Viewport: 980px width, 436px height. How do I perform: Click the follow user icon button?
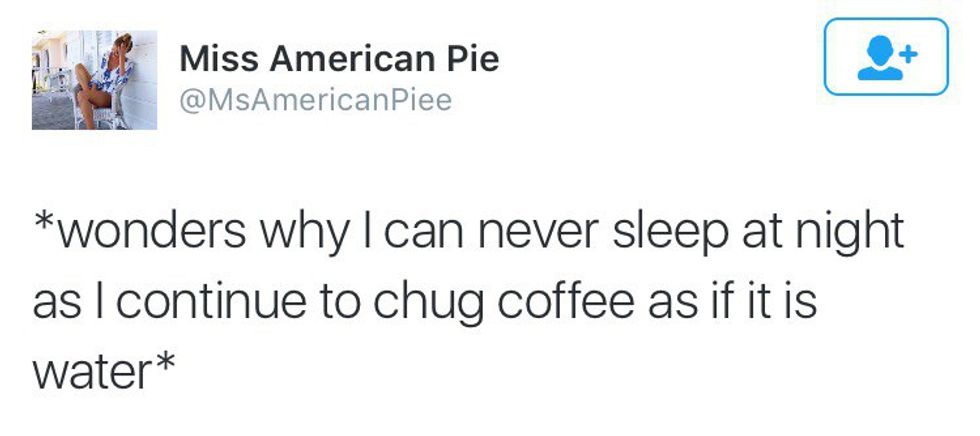point(885,57)
